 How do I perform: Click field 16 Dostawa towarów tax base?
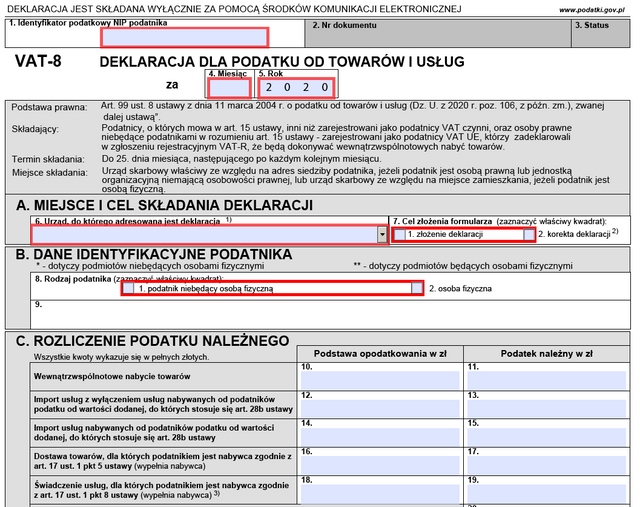[380, 465]
